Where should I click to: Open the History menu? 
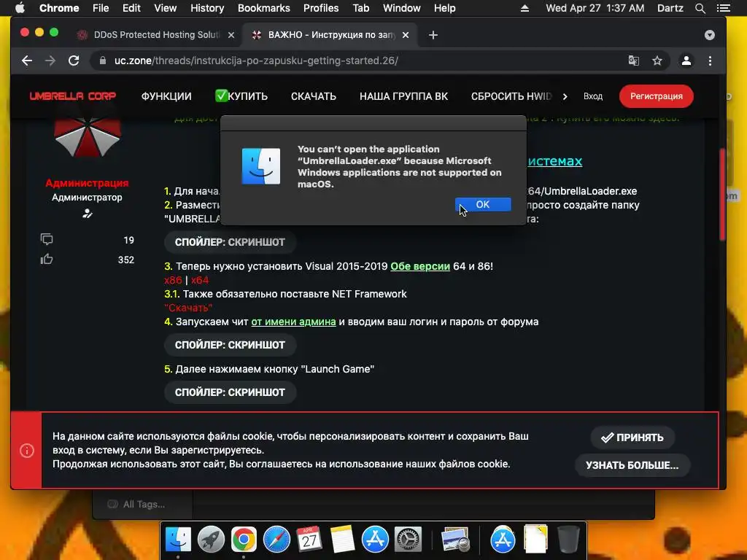tap(207, 8)
